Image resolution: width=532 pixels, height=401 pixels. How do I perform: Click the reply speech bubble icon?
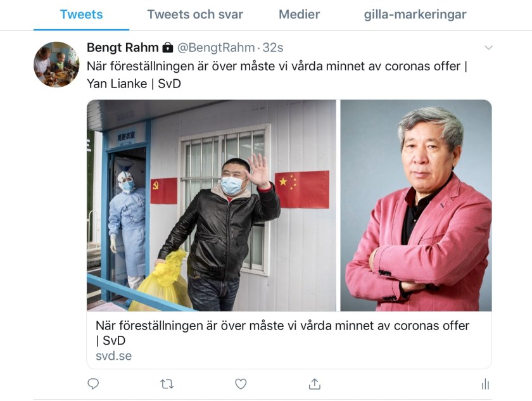pyautogui.click(x=93, y=384)
